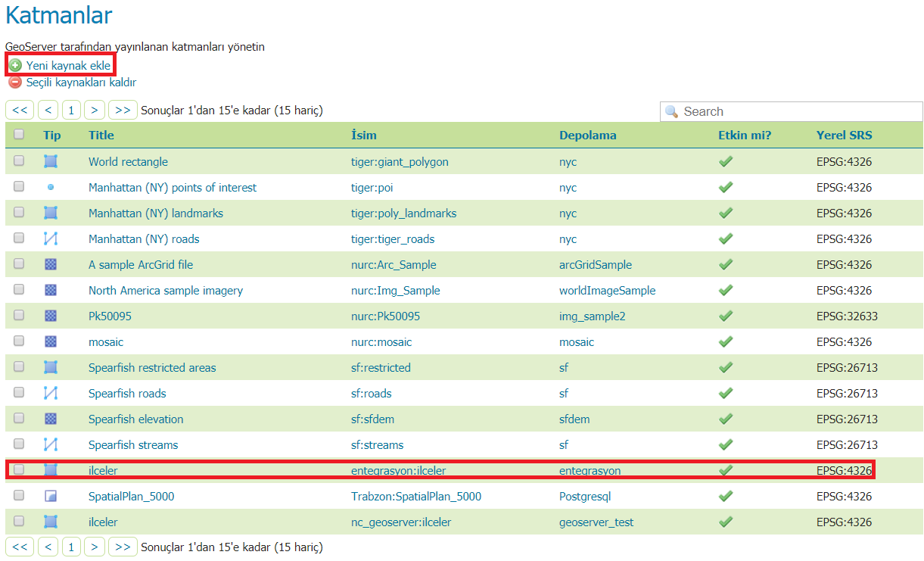The width and height of the screenshot is (924, 561).
Task: Jump to the last page using the pager below the table
Action: click(123, 546)
